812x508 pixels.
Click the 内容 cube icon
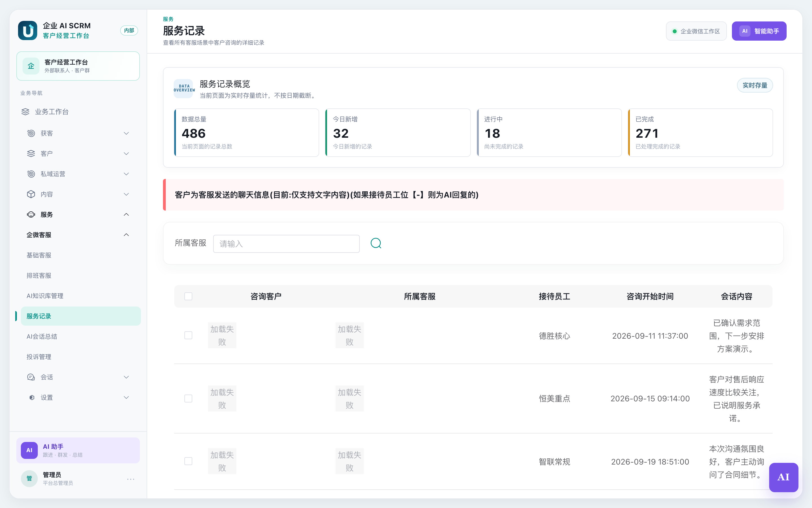click(31, 194)
